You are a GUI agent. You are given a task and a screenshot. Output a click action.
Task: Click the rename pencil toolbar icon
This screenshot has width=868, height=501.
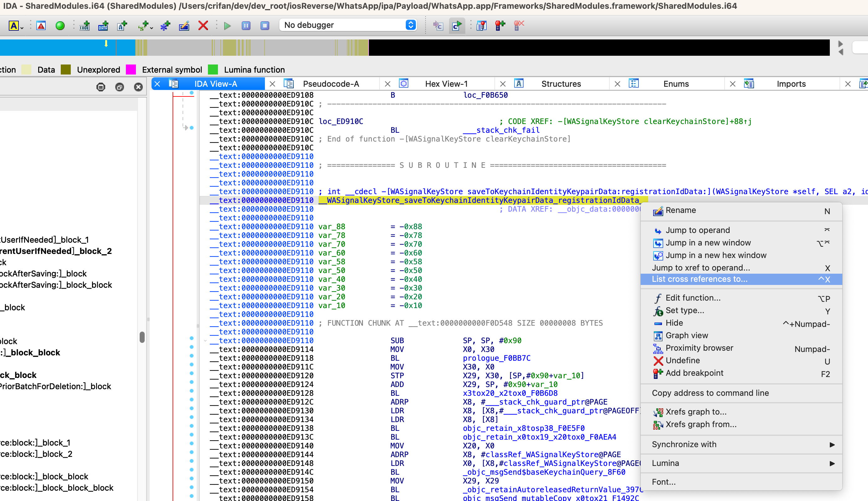tap(184, 25)
